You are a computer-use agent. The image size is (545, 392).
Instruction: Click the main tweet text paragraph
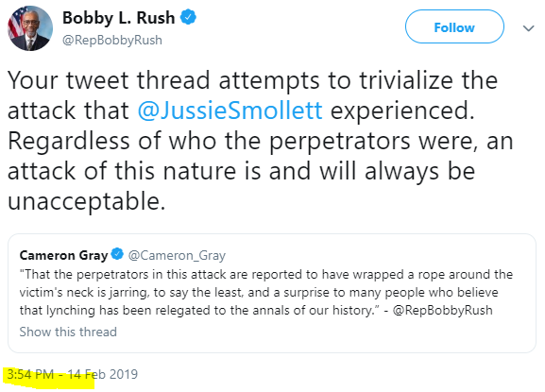tap(261, 141)
